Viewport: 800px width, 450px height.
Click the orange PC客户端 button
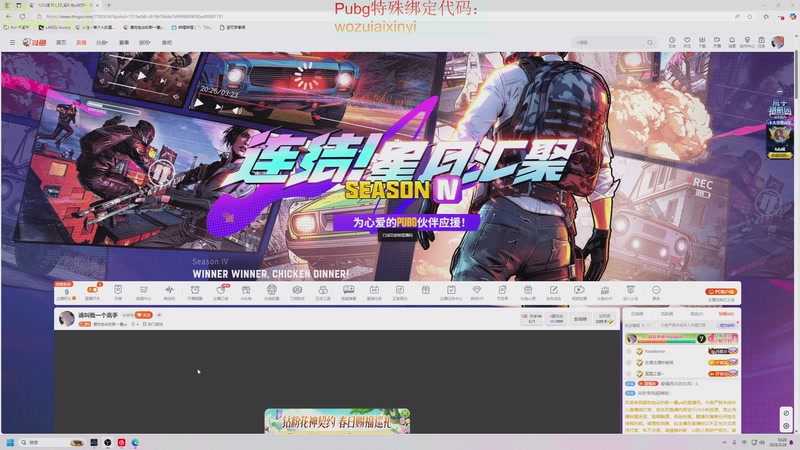click(x=721, y=291)
